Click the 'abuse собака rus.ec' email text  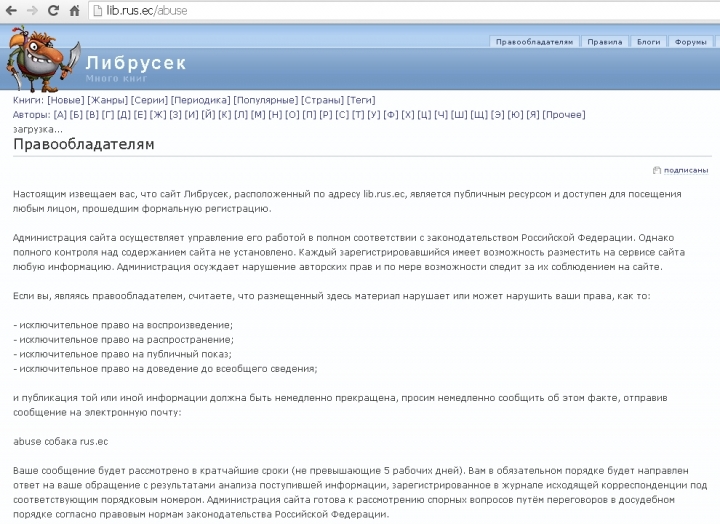(61, 441)
